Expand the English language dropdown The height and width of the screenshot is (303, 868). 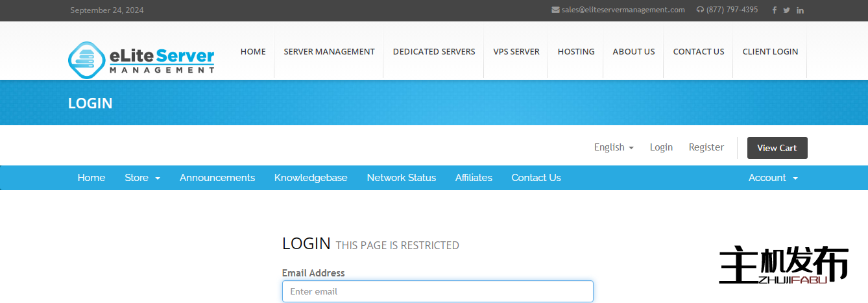point(614,147)
